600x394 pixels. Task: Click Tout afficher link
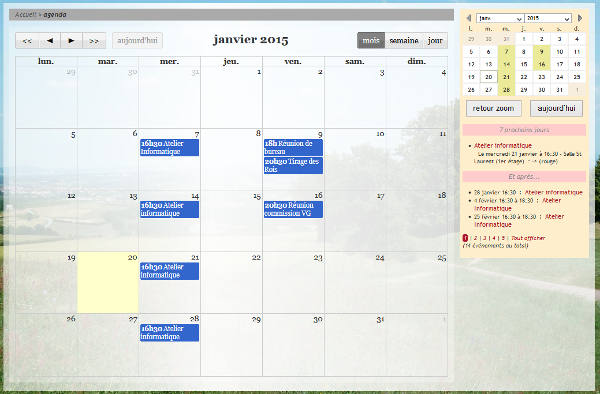528,238
